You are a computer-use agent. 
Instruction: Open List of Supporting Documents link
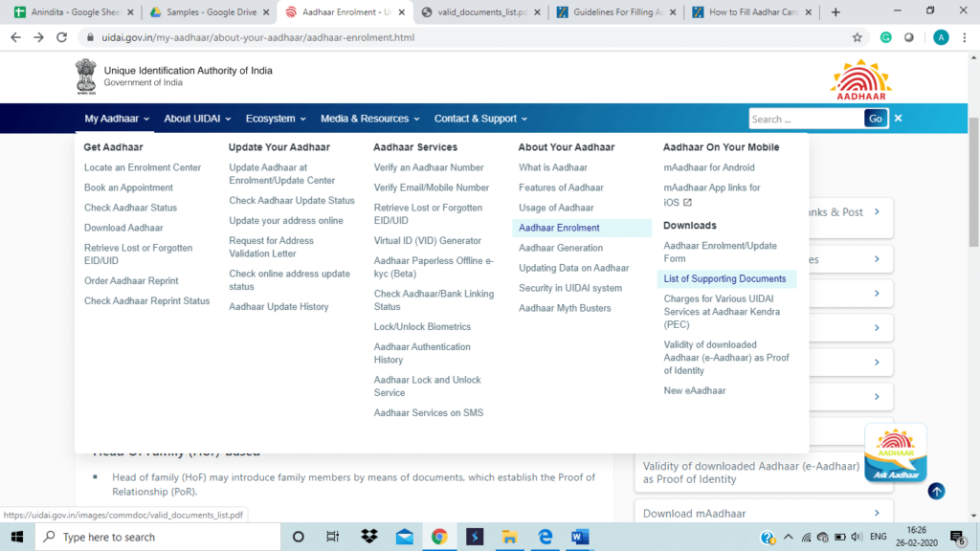[724, 278]
